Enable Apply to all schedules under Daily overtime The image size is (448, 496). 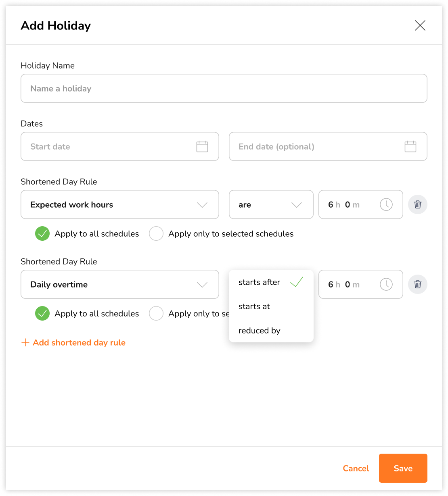42,313
